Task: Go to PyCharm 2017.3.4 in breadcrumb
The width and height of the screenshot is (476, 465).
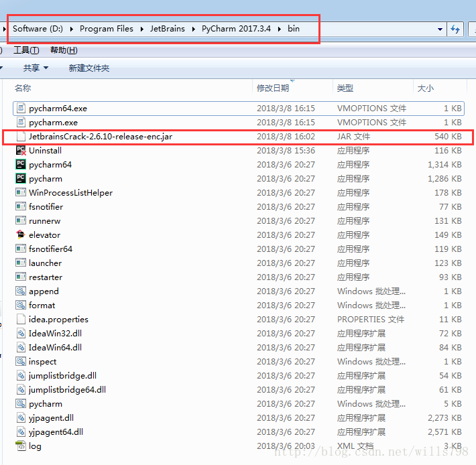Action: coord(236,29)
